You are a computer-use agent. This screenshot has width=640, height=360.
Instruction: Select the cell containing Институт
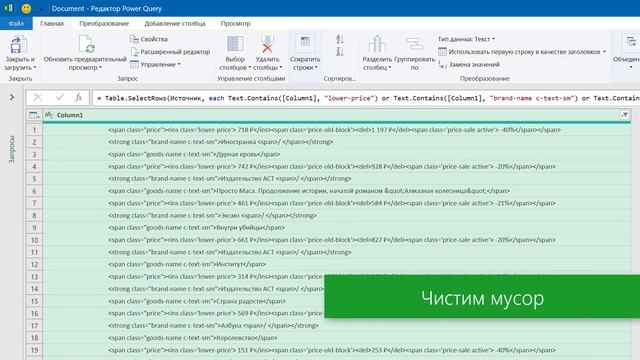tap(337, 264)
